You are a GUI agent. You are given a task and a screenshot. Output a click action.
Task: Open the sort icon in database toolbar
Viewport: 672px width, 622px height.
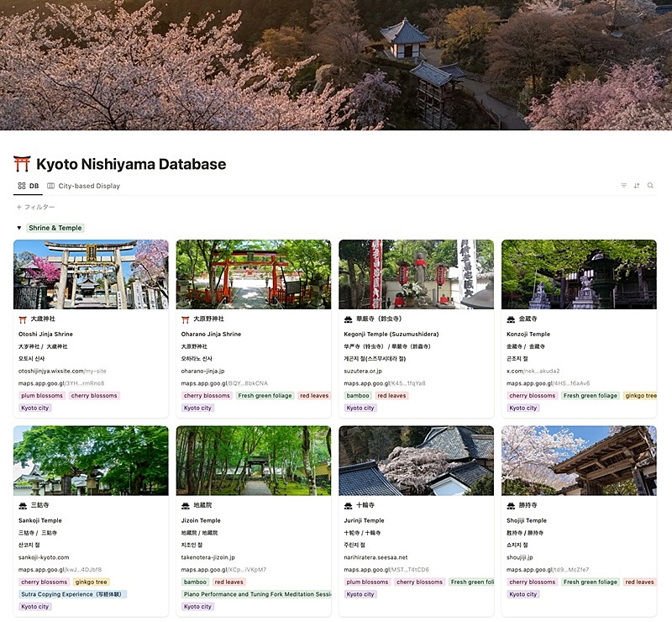pos(637,186)
